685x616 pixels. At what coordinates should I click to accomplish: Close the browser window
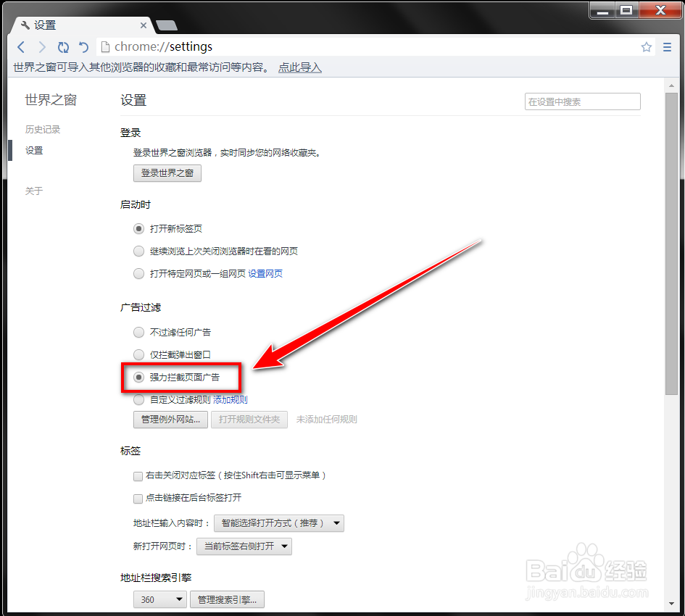pyautogui.click(x=660, y=10)
